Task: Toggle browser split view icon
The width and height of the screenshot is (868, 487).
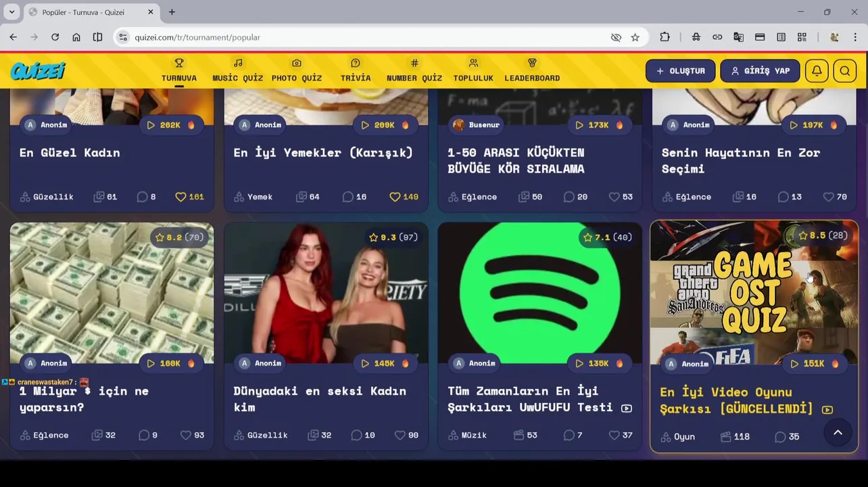Action: [x=97, y=37]
